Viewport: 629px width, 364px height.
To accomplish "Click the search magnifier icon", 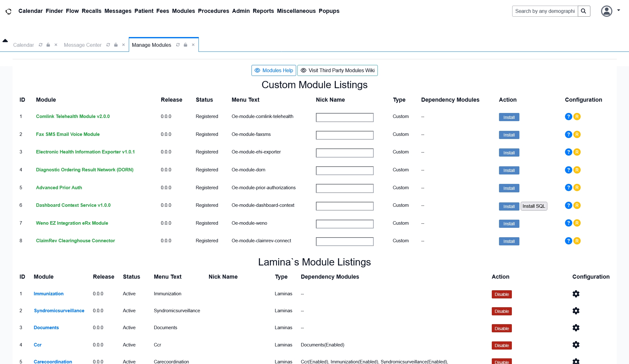I will coord(584,11).
